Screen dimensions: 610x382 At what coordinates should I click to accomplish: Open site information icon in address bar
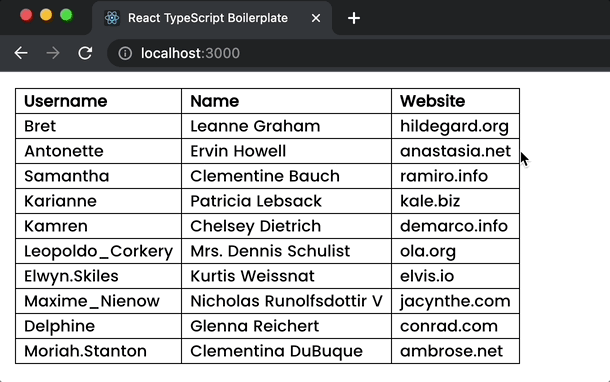pos(125,53)
